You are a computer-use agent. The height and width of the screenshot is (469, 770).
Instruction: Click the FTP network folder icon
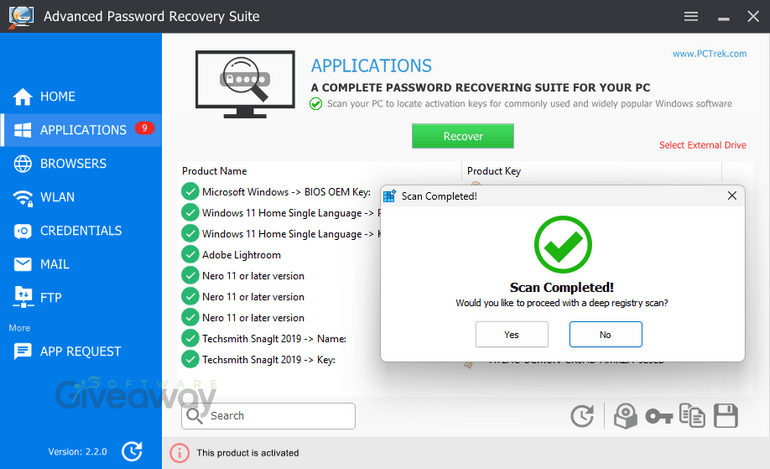point(23,297)
